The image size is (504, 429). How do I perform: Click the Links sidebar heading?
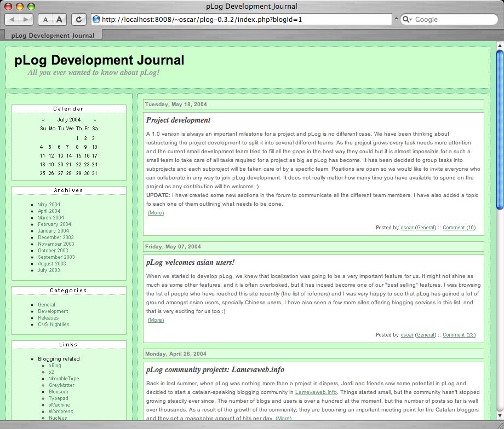click(68, 345)
